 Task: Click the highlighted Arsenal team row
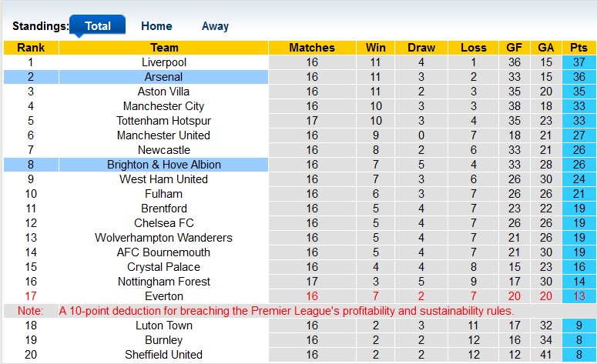[x=164, y=77]
